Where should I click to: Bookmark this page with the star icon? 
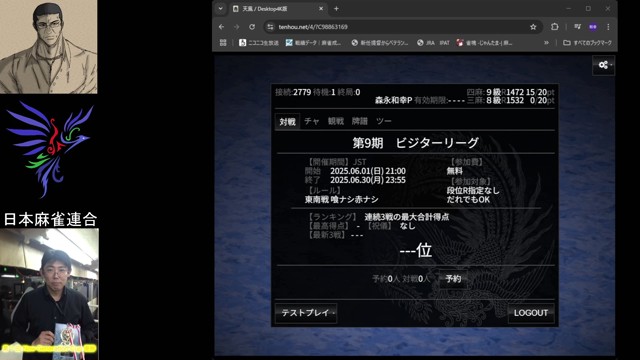pos(533,27)
